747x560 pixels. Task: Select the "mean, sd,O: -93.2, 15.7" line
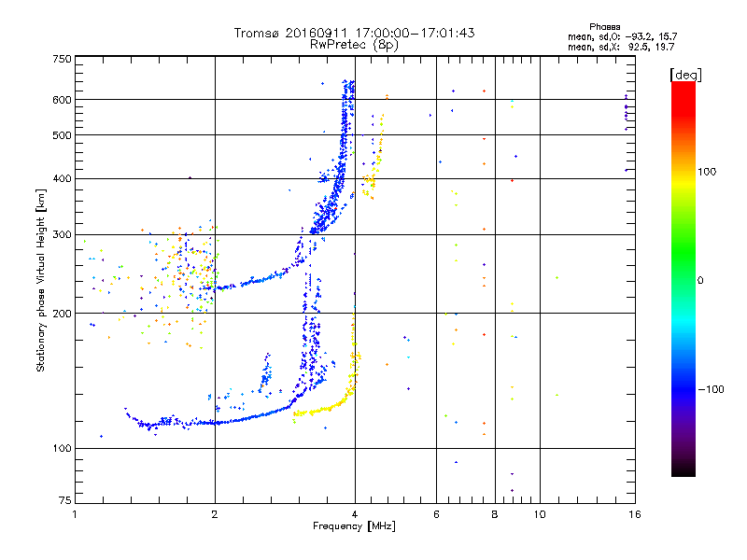pyautogui.click(x=622, y=36)
